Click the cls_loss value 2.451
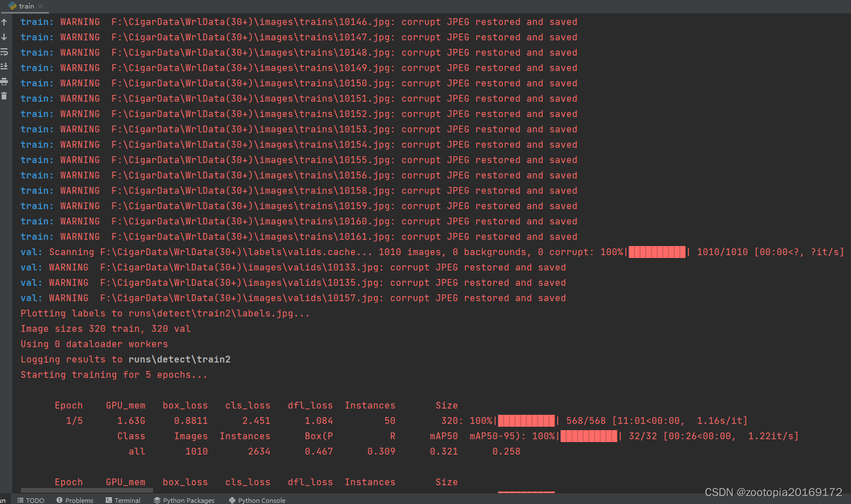The image size is (851, 504). click(x=256, y=421)
